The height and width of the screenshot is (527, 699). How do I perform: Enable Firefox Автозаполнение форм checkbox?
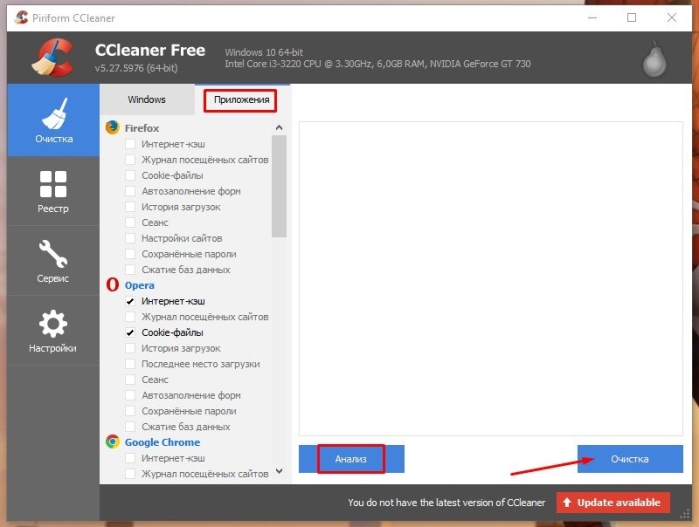[x=130, y=191]
